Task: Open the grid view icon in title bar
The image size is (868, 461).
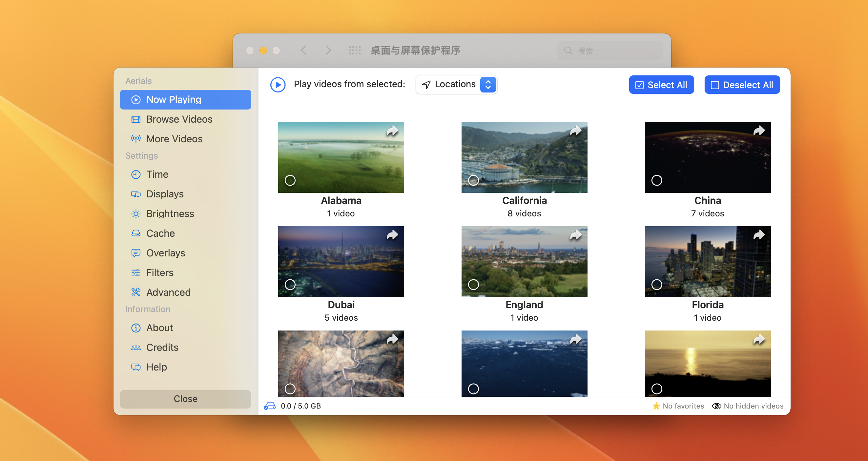Action: click(355, 50)
